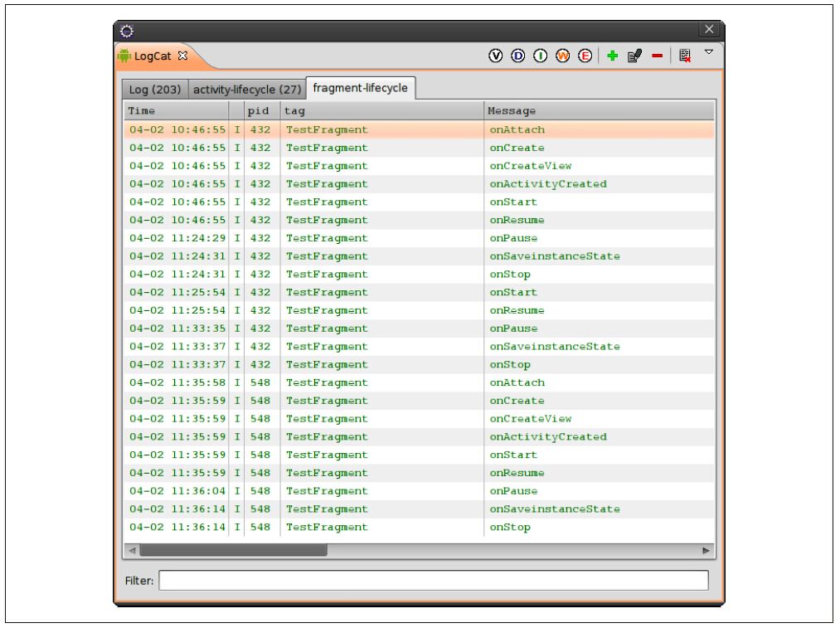Toggle the Debug (D) log level filter
This screenshot has width=840, height=628.
click(518, 56)
